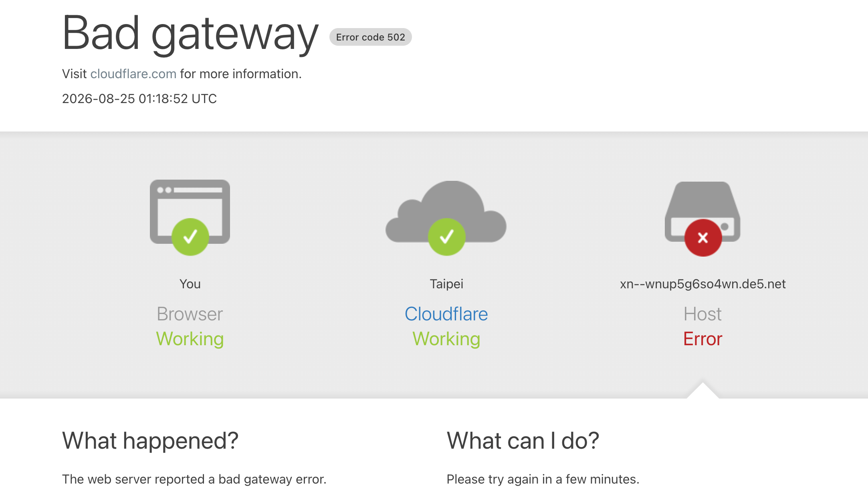Click the white pointer triangle below Host

(x=703, y=391)
